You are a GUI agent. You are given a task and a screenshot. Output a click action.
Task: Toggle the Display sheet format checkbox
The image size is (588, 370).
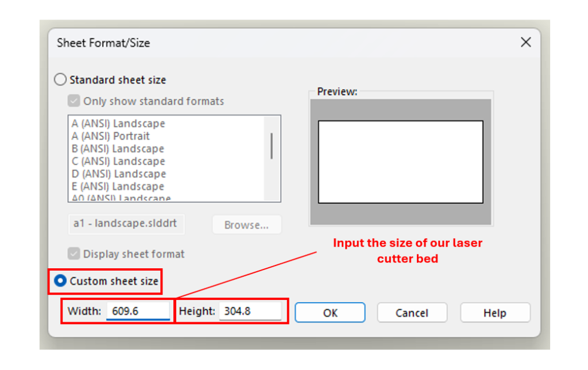pyautogui.click(x=73, y=254)
